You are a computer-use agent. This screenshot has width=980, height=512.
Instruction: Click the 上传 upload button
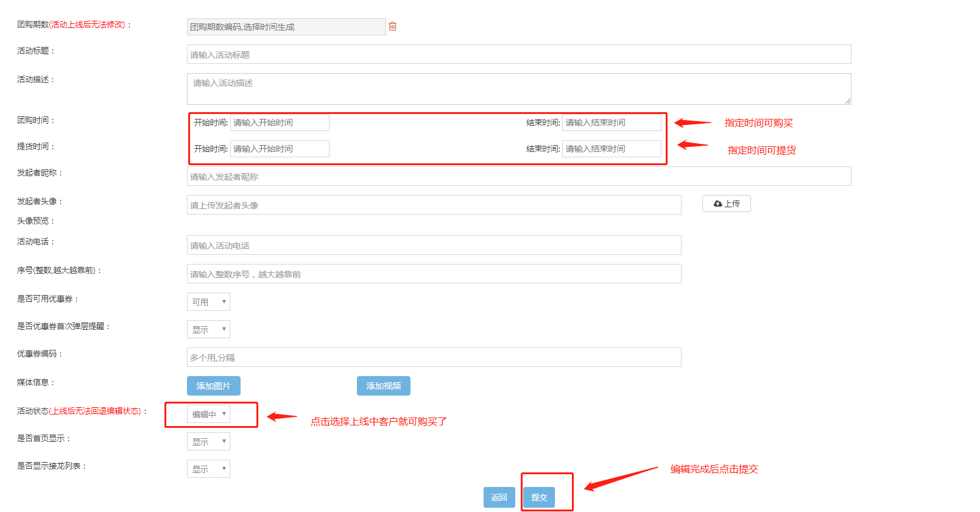[727, 204]
